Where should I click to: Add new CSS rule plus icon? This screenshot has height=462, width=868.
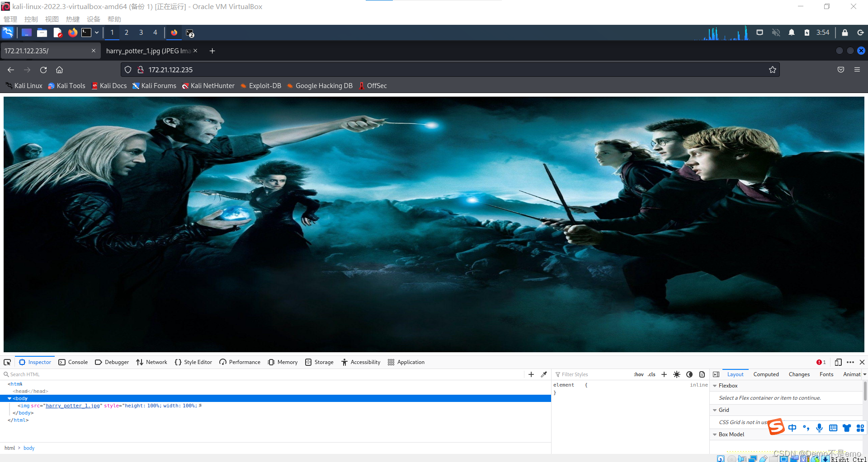664,374
